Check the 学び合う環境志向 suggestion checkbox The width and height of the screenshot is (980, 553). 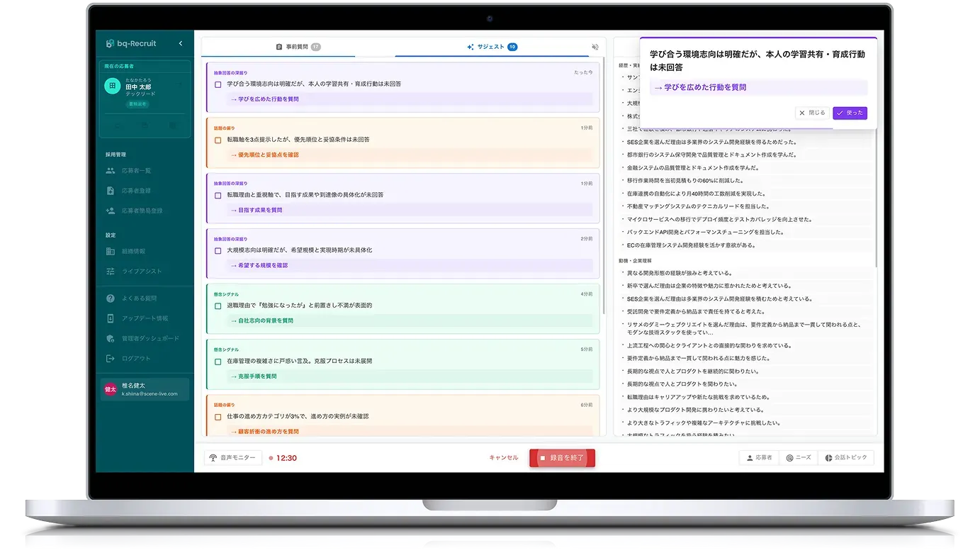point(218,84)
